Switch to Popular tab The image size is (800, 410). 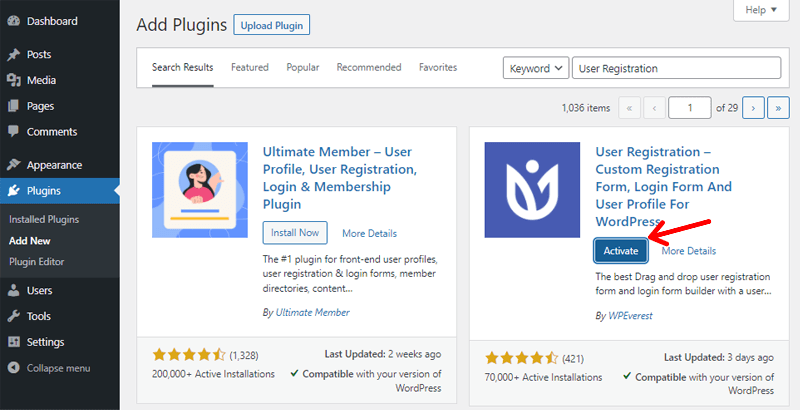(x=303, y=67)
